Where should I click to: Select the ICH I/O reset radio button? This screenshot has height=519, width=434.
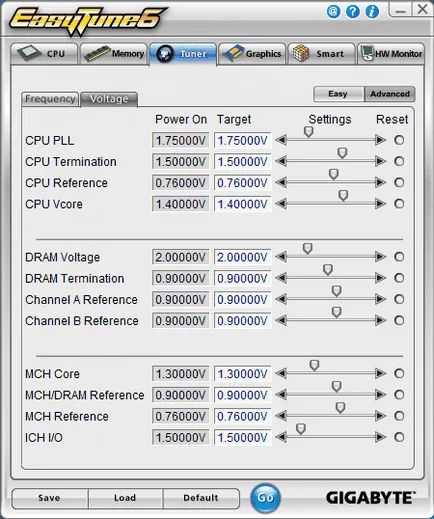[399, 437]
